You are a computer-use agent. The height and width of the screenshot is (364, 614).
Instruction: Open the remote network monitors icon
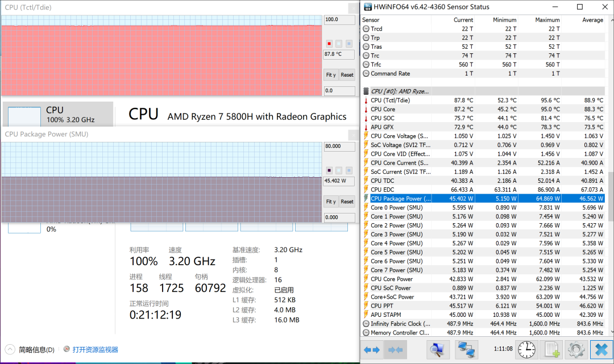coord(466,350)
